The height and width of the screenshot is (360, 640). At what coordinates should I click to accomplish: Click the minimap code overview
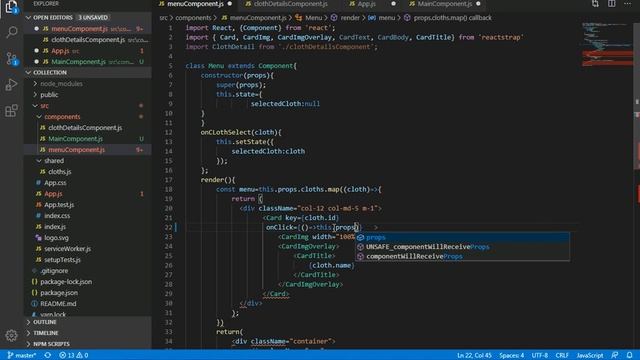coord(607,45)
